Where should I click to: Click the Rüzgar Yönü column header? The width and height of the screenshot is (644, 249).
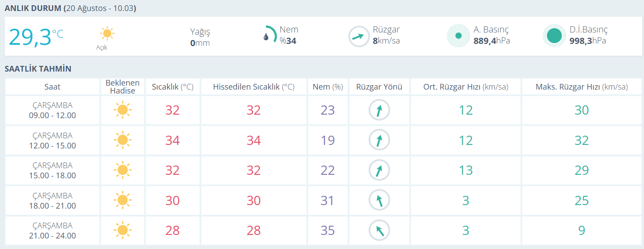pos(379,87)
